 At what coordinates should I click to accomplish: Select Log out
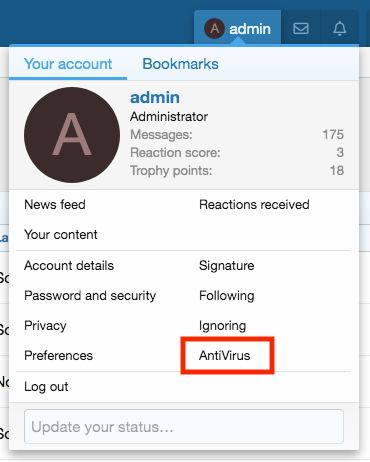pyautogui.click(x=46, y=387)
